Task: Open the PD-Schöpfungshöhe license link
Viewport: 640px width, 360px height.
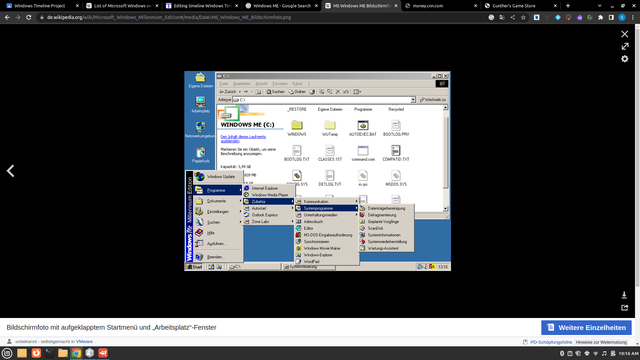Action: click(x=551, y=342)
